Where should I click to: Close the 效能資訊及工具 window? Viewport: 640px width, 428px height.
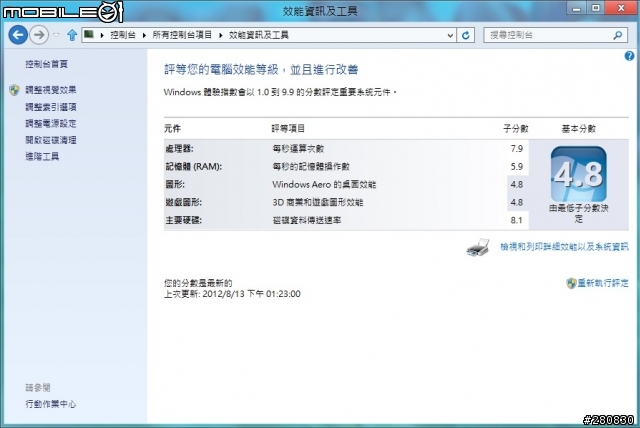tap(621, 8)
